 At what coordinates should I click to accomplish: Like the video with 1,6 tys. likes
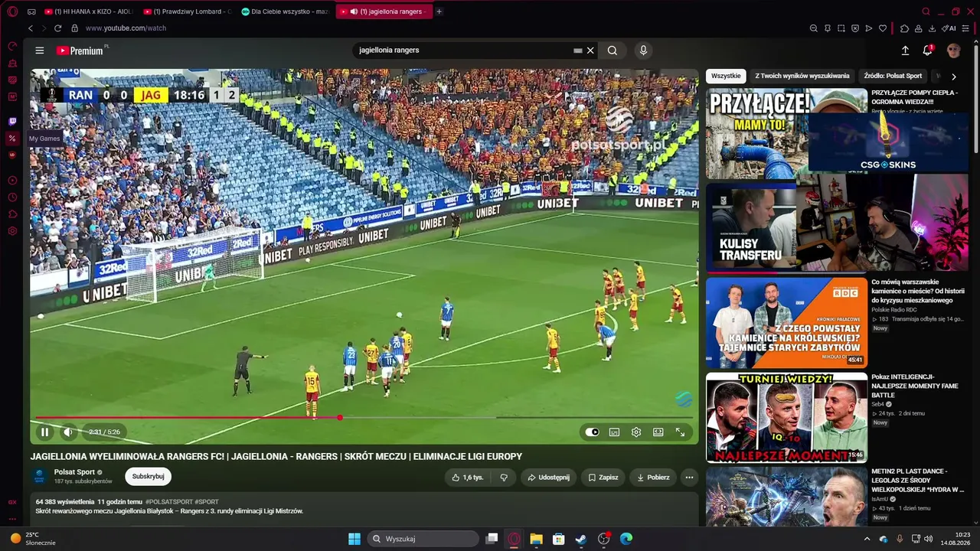pos(467,478)
